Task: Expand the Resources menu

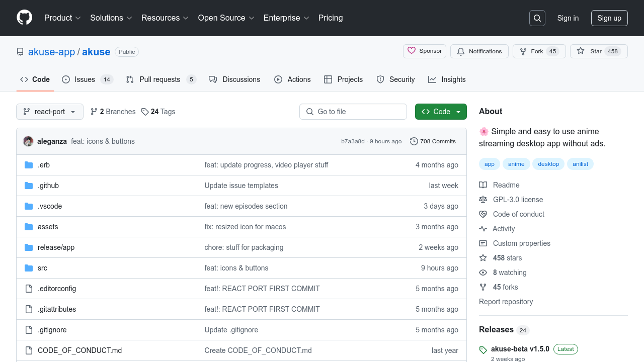Action: 165,18
